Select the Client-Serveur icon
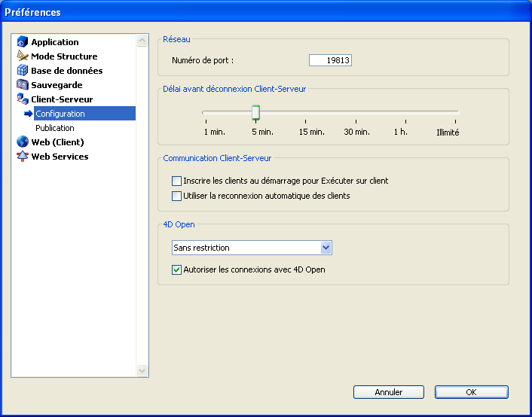The height and width of the screenshot is (417, 532). 23,99
